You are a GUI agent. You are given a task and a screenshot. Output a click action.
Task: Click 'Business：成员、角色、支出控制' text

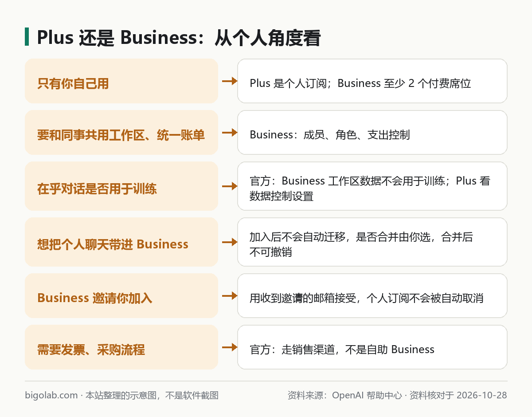(329, 134)
